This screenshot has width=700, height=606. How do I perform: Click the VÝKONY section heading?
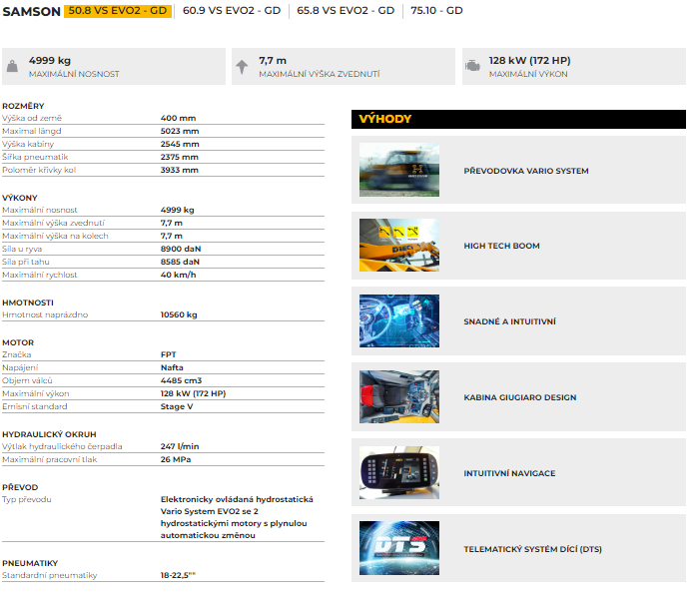point(20,198)
